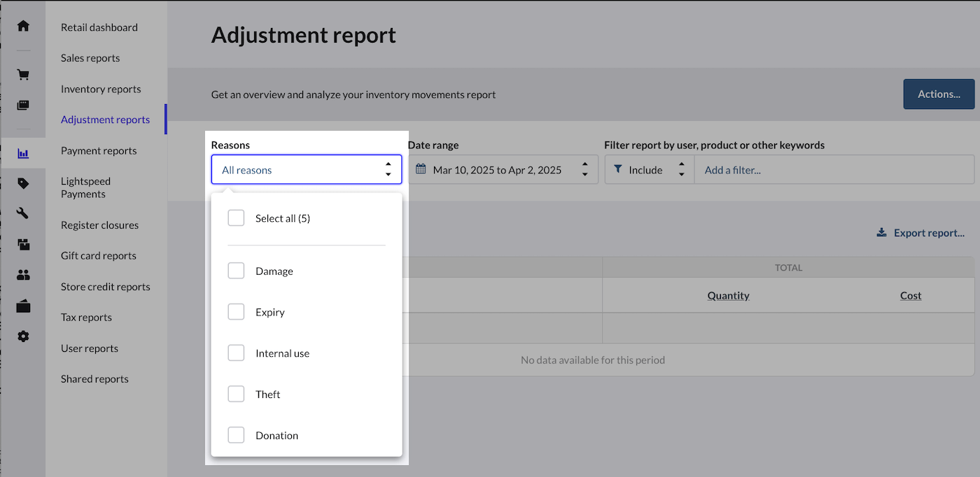The image size is (980, 477).
Task: Open the shopping cart sales icon
Action: [x=23, y=75]
